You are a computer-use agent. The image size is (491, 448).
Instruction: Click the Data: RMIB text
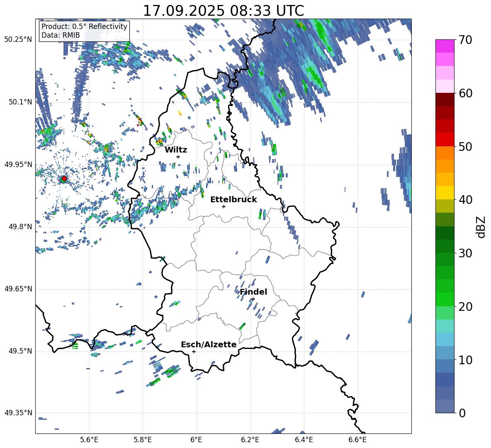tap(61, 35)
